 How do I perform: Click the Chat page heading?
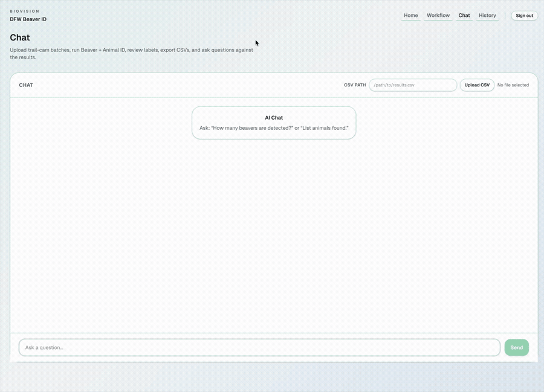click(19, 37)
